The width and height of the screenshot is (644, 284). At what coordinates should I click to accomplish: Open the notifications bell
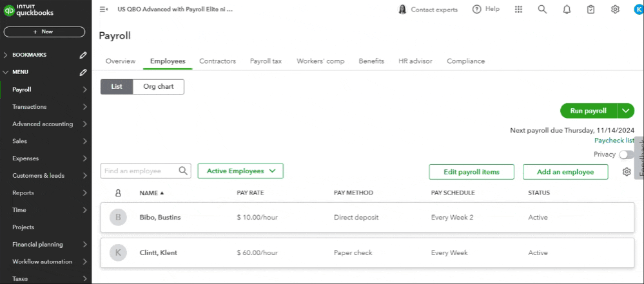point(567,10)
